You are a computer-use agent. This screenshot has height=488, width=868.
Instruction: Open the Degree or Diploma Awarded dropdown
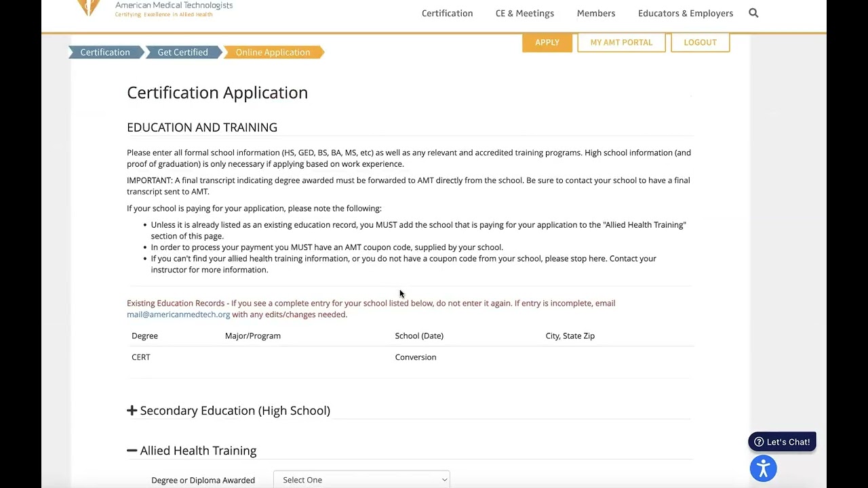pyautogui.click(x=361, y=480)
